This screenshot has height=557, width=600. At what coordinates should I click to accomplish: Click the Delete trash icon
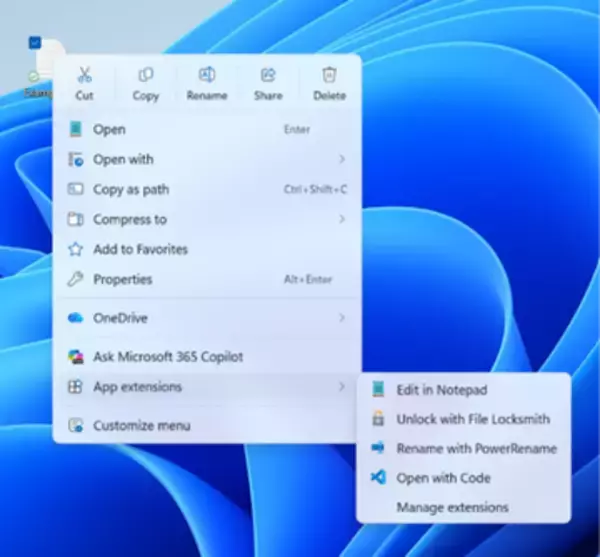[329, 75]
